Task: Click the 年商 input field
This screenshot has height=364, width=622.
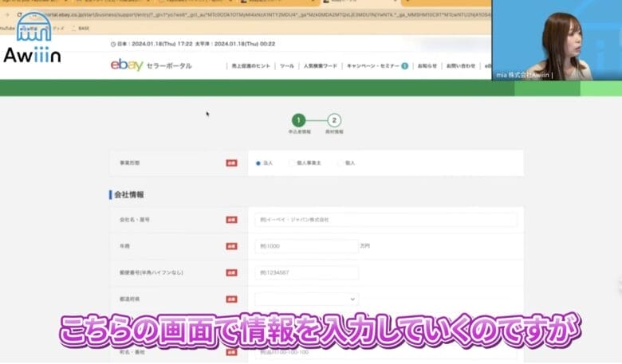Action: (x=307, y=246)
